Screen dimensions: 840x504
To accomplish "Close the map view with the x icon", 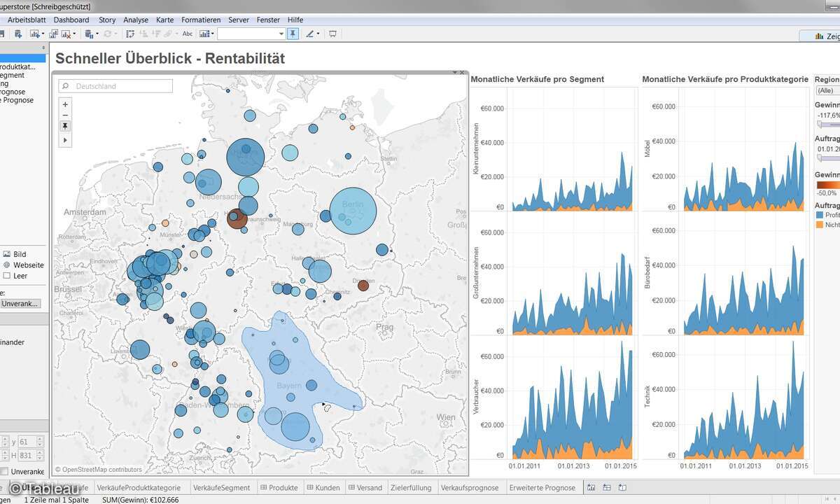I will click(462, 72).
